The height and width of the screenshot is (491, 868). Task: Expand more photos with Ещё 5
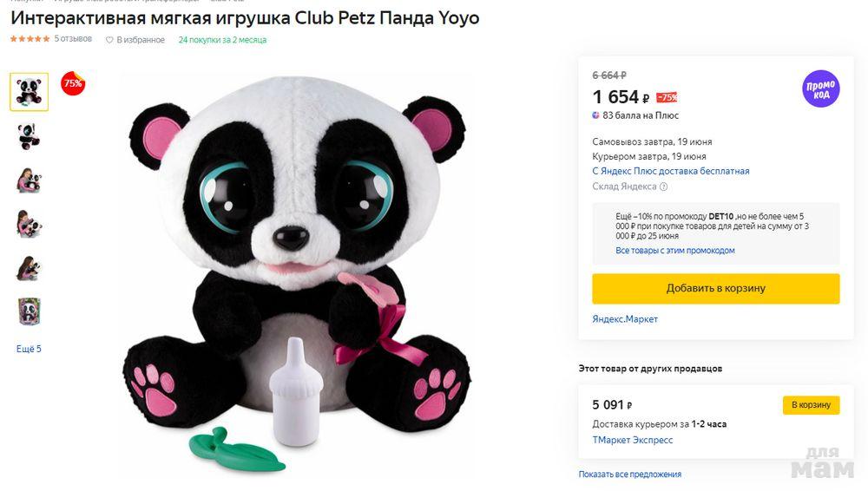[29, 349]
